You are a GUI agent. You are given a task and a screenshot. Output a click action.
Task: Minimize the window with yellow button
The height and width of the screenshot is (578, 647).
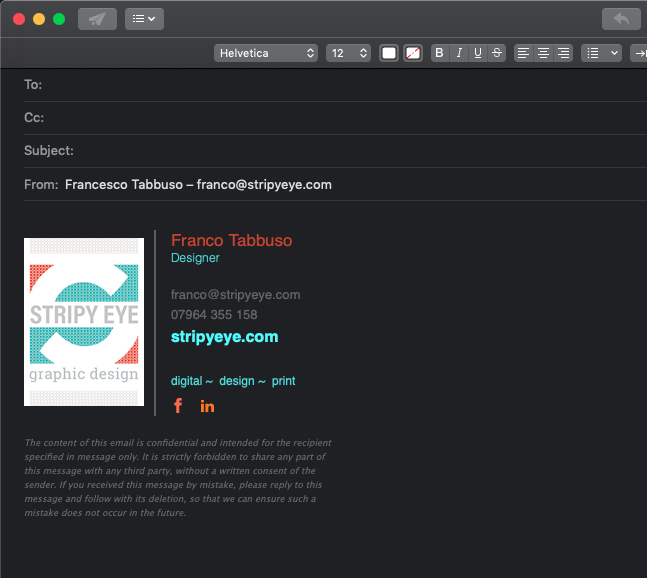tap(39, 19)
